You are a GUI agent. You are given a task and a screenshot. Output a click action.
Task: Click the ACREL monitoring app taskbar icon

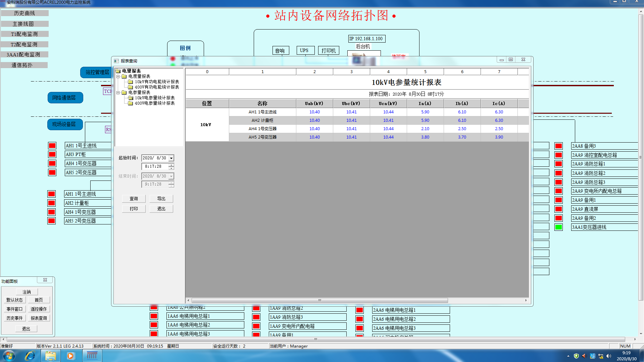[x=92, y=356]
